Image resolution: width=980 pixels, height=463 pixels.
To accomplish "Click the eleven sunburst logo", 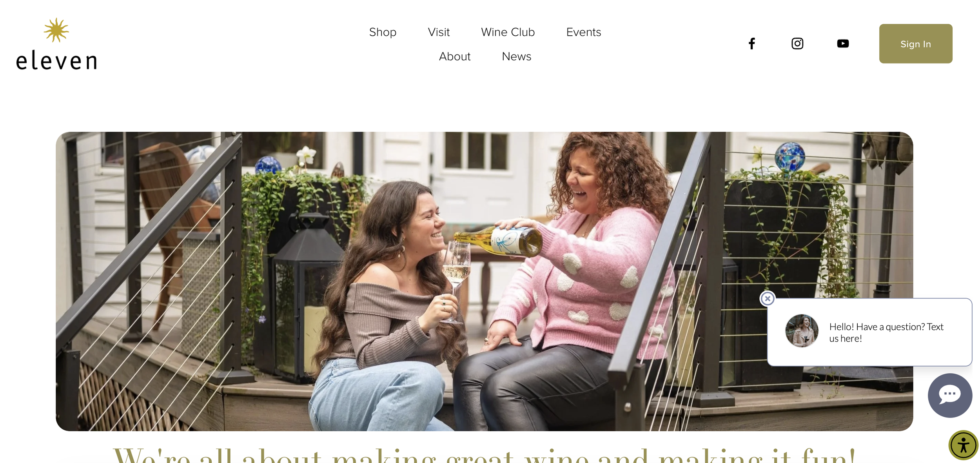I will click(56, 30).
